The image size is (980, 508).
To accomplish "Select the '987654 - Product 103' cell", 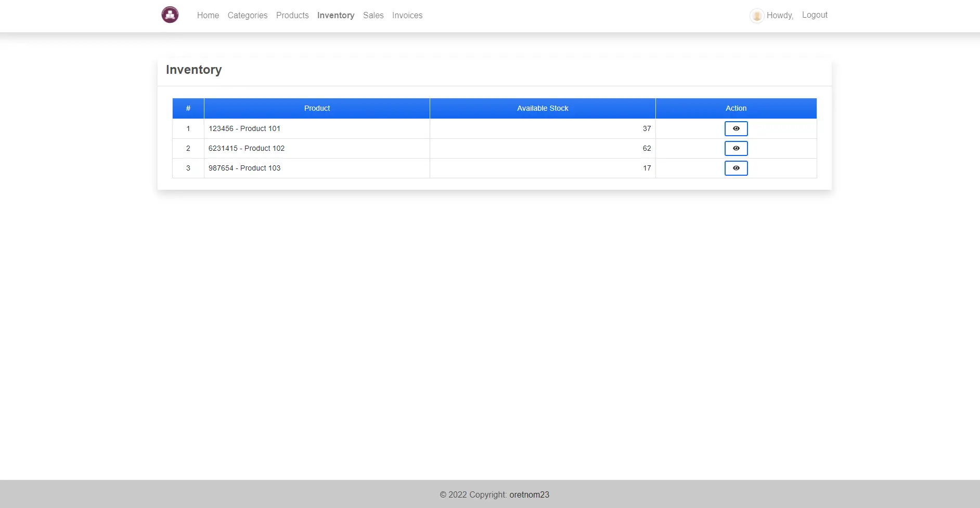I will 317,168.
